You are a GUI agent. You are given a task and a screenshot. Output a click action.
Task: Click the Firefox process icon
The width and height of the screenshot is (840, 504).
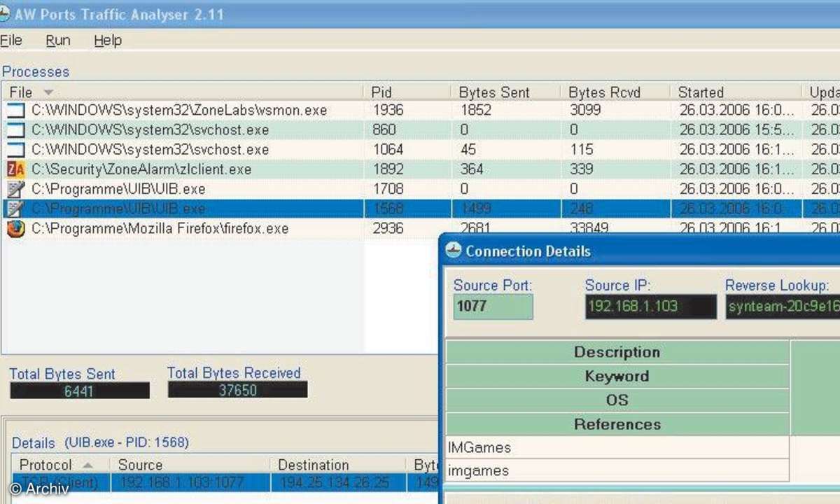[x=15, y=228]
